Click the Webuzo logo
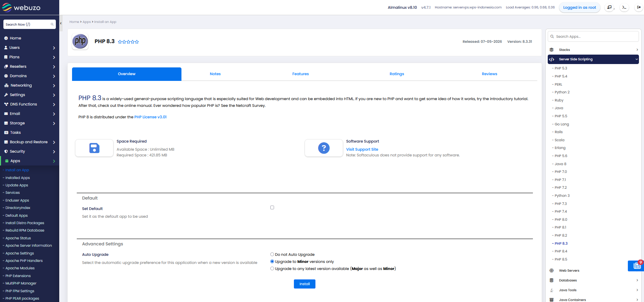This screenshot has width=644, height=302. pyautogui.click(x=21, y=7)
